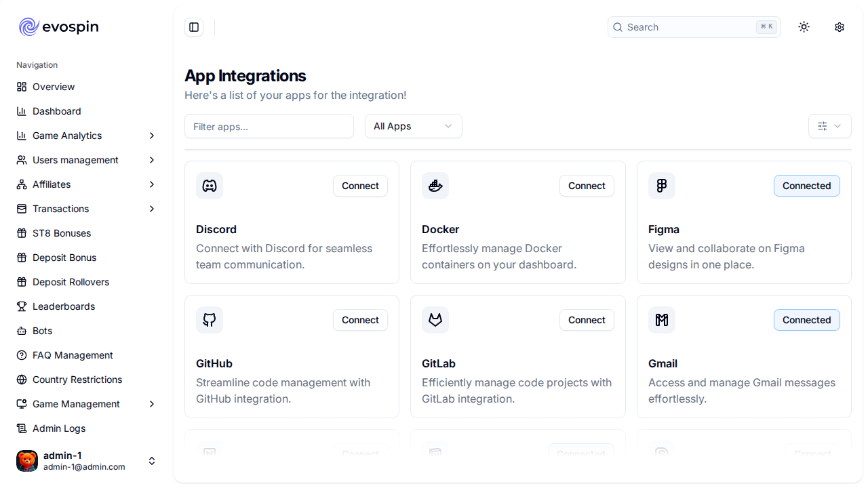Connect the Discord integration
868x488 pixels.
pos(360,186)
